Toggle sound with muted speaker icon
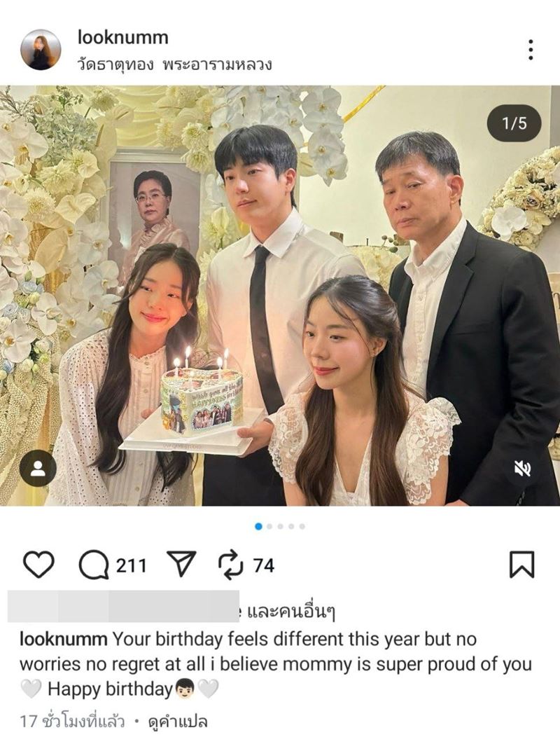Screen dimensions: 560x737 coord(522,468)
